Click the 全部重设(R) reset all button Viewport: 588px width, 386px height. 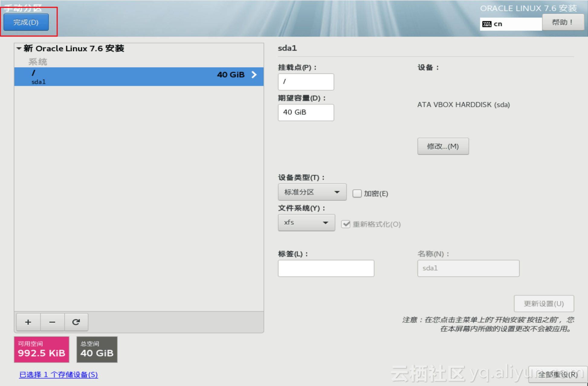[x=557, y=375]
